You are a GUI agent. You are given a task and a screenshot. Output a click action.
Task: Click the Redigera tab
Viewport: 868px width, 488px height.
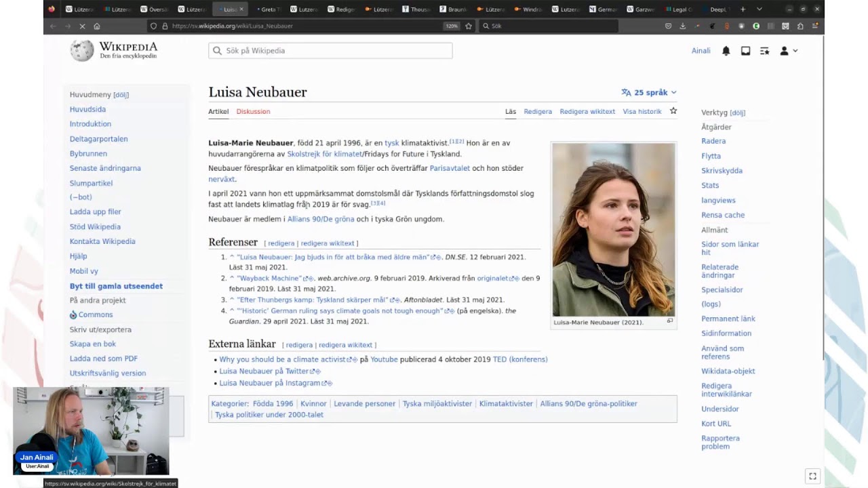[x=538, y=111]
